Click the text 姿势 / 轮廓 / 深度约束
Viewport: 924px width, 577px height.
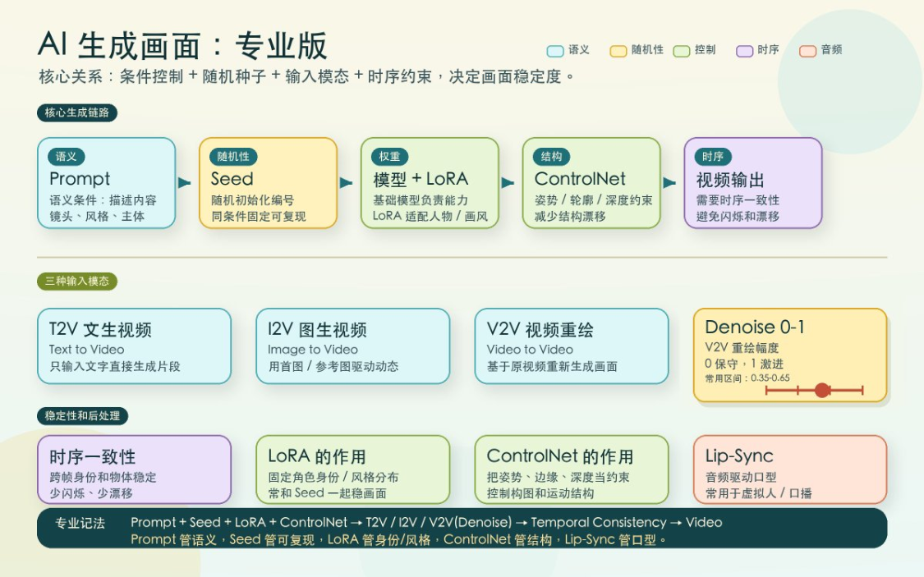593,200
